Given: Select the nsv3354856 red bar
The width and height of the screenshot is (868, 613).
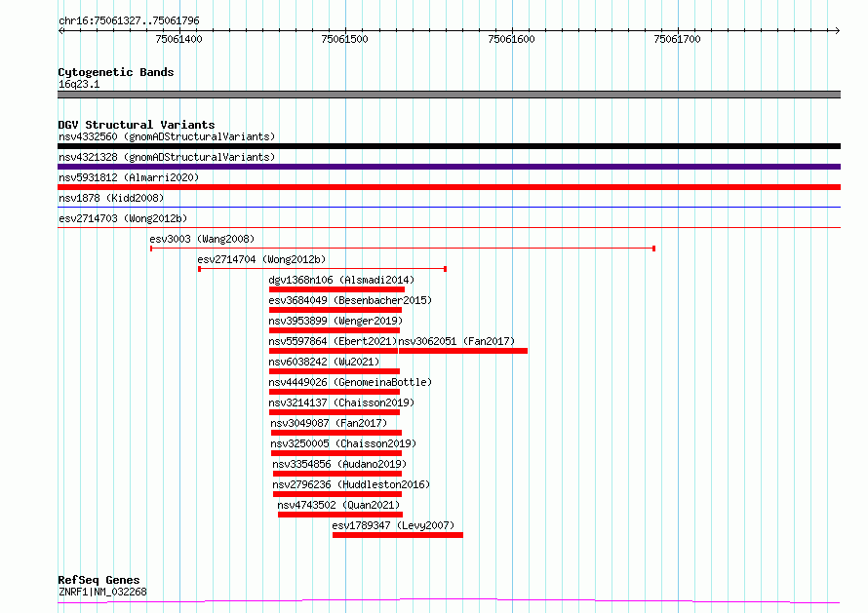Looking at the screenshot, I should click(x=337, y=474).
